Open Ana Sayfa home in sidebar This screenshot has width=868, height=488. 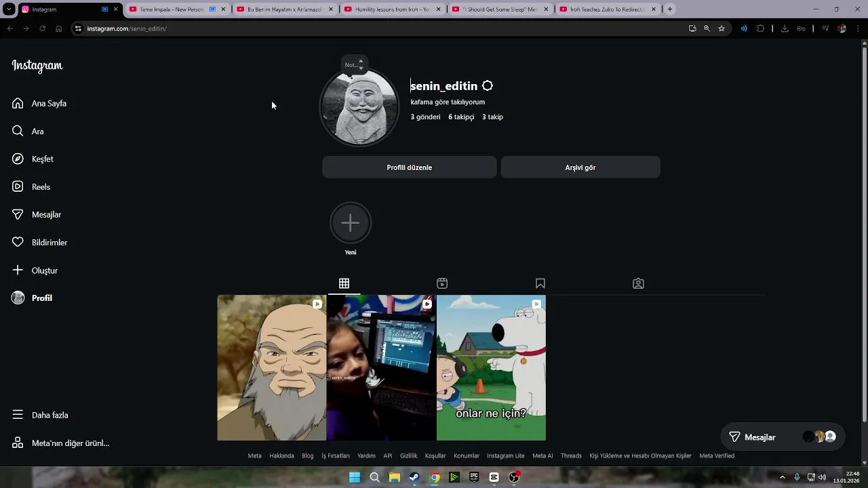pyautogui.click(x=39, y=104)
